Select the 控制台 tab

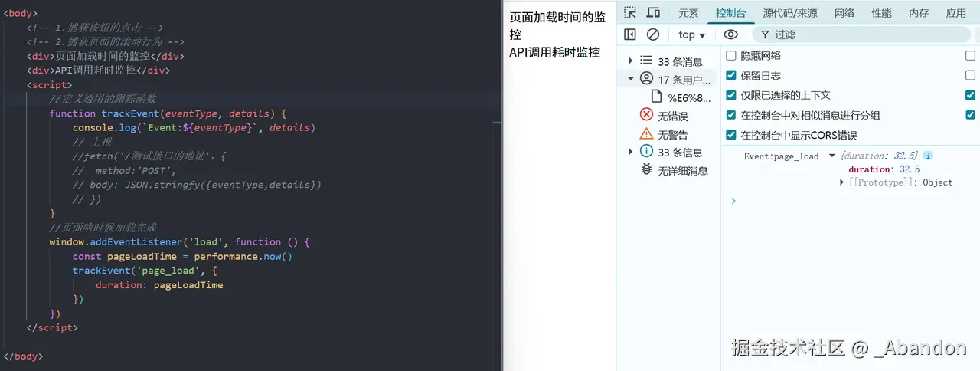tap(731, 12)
